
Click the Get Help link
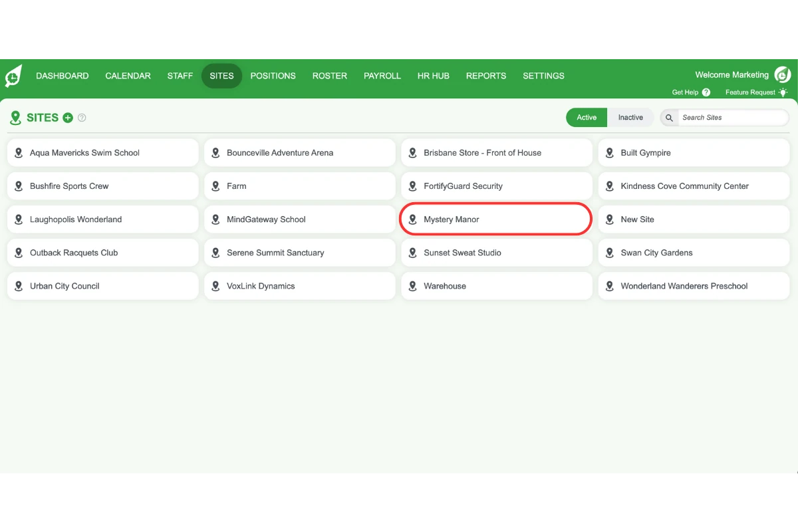tap(685, 92)
